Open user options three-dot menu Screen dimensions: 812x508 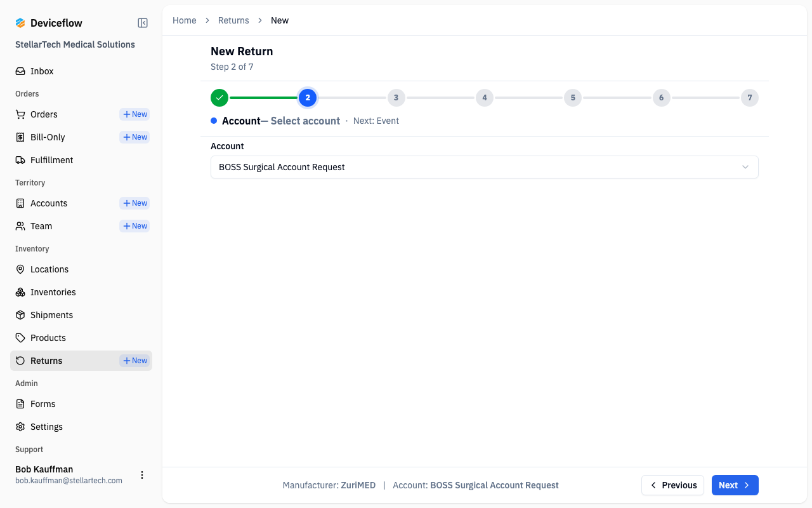pos(142,475)
